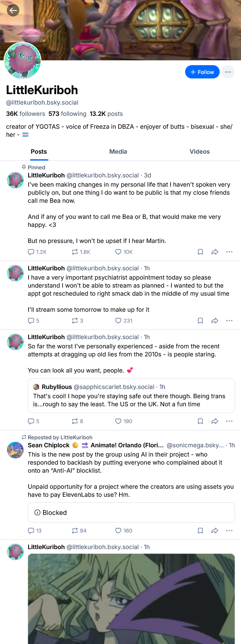
Task: Switch to the Media tab
Action: coord(118,152)
